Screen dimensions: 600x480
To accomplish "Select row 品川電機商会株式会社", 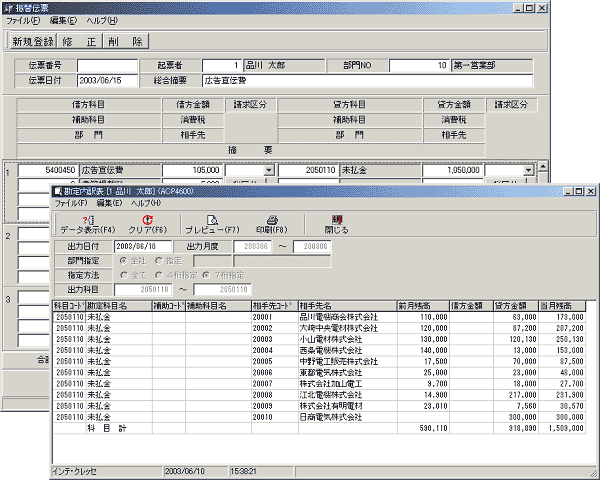I will tap(319, 317).
